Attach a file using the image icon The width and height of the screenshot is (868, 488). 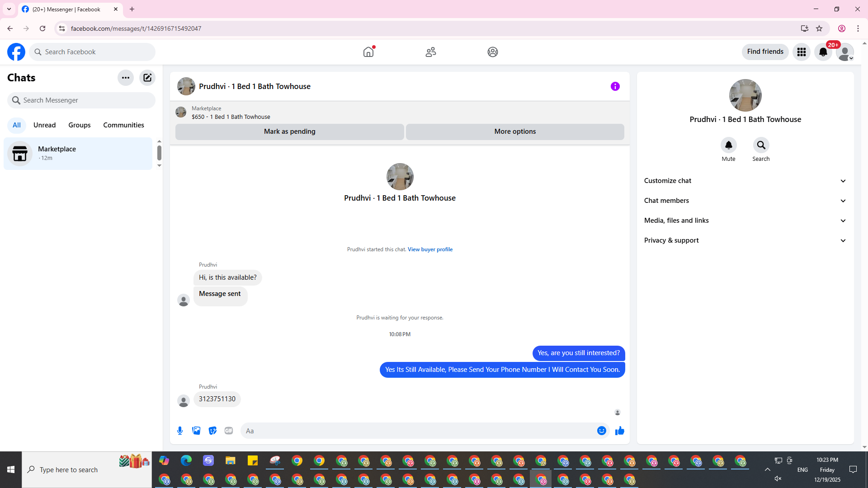[196, 431]
